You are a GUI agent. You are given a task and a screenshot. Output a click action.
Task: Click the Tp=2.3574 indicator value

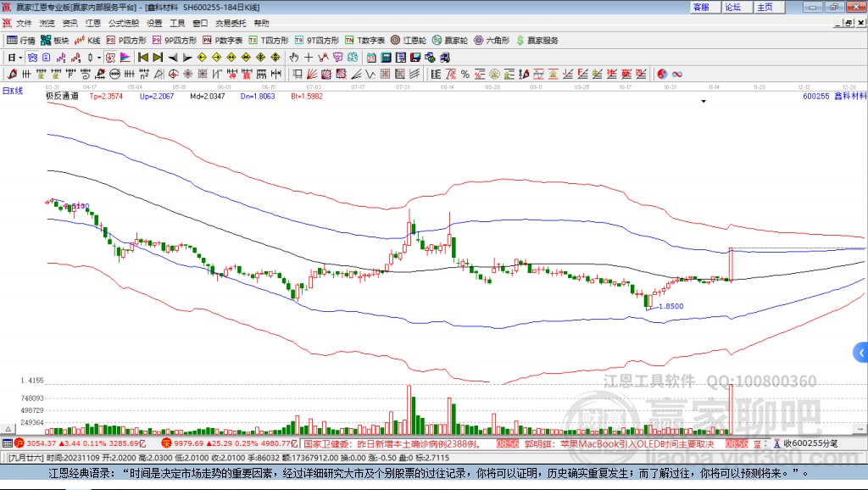106,97
